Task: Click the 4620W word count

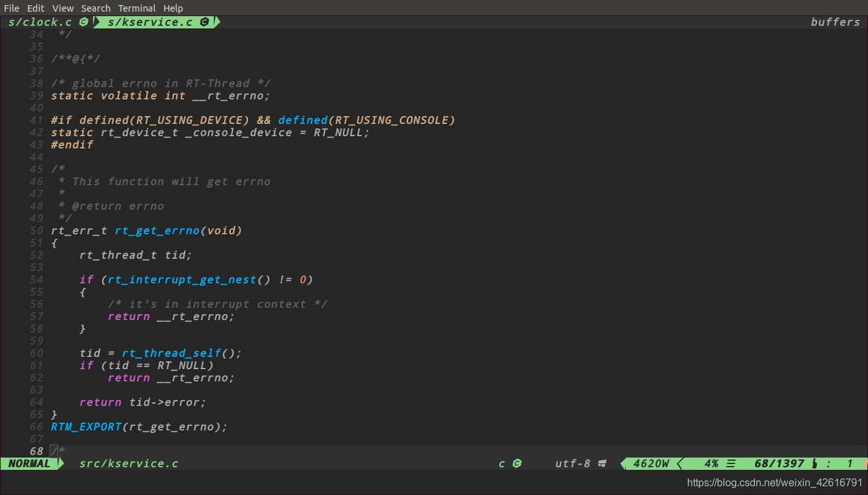Action: tap(651, 463)
